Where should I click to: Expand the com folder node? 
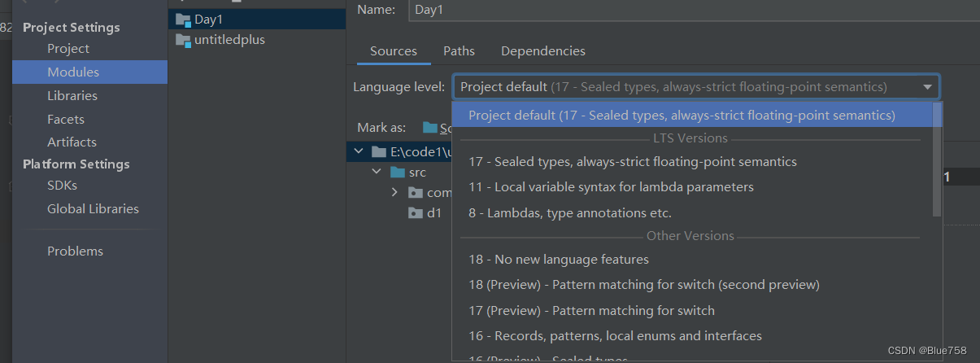394,193
